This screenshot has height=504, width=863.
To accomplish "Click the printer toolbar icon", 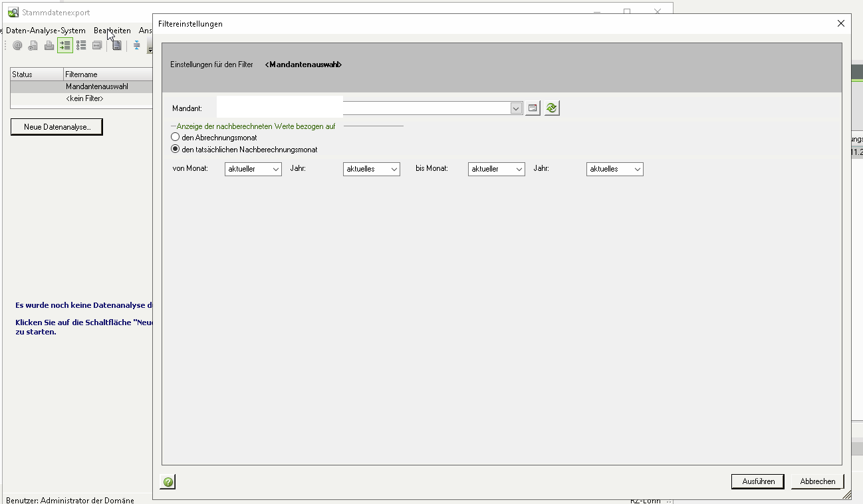I will click(x=49, y=45).
